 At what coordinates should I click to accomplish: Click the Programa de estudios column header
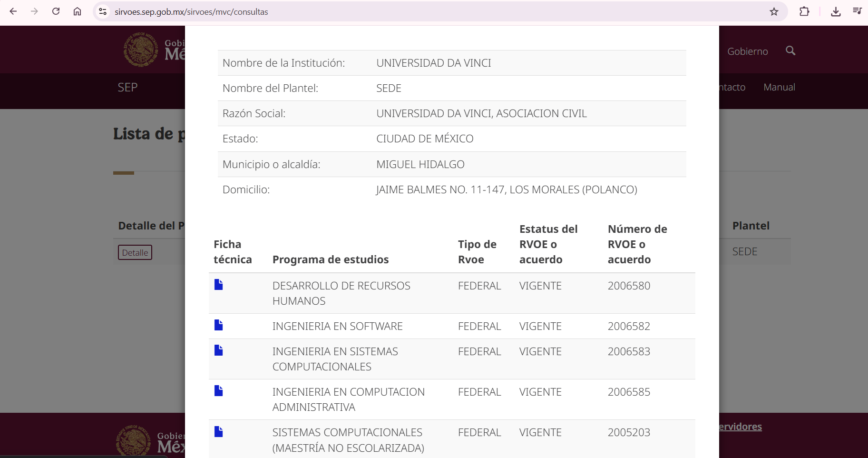(x=331, y=259)
